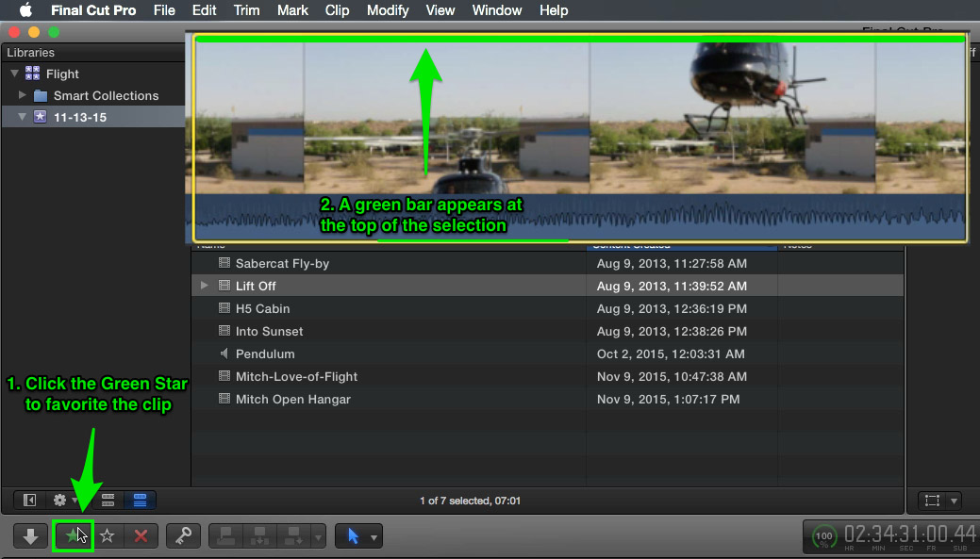Click the H5 Cabin clip icon
Image resolution: width=980 pixels, height=559 pixels.
[224, 308]
